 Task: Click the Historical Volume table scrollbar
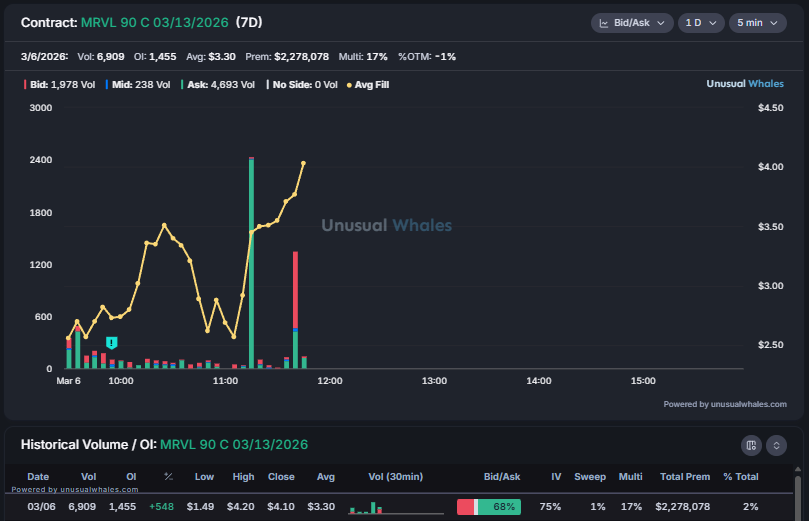tap(797, 495)
